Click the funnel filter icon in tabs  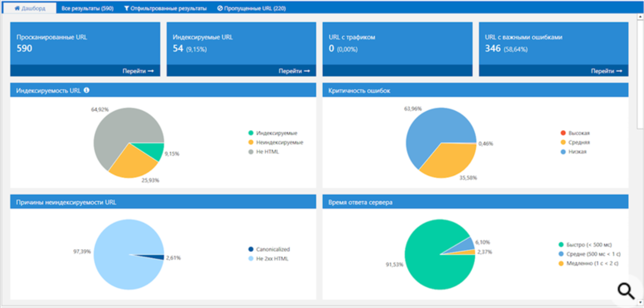click(126, 8)
